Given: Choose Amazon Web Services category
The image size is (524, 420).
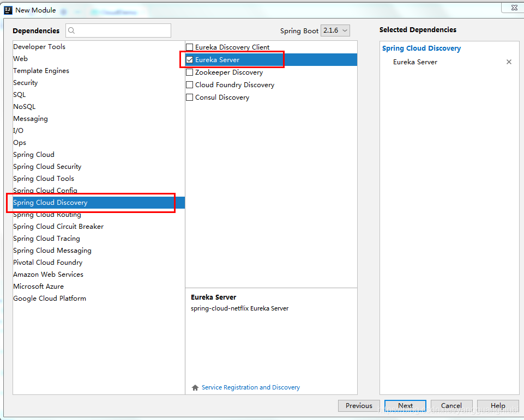Looking at the screenshot, I should 99,275.
